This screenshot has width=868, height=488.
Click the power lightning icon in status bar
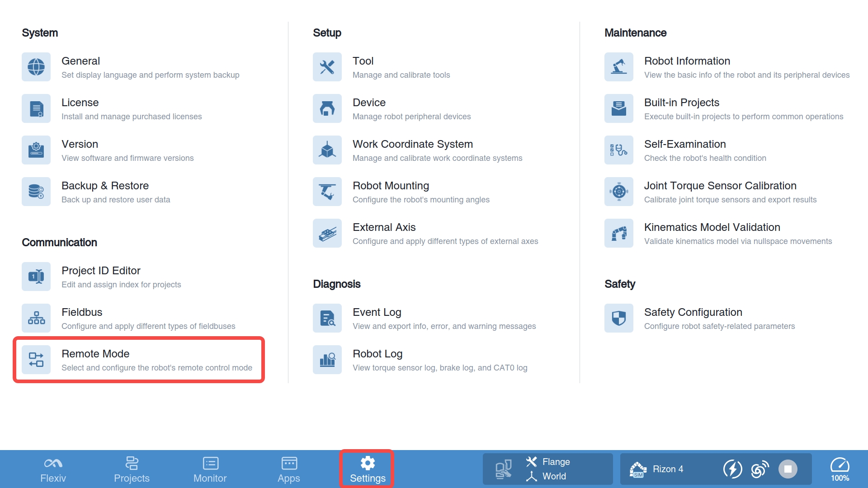tap(732, 469)
